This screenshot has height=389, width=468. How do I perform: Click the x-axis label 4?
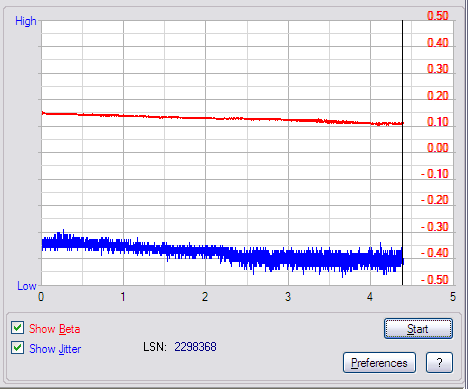pos(370,296)
